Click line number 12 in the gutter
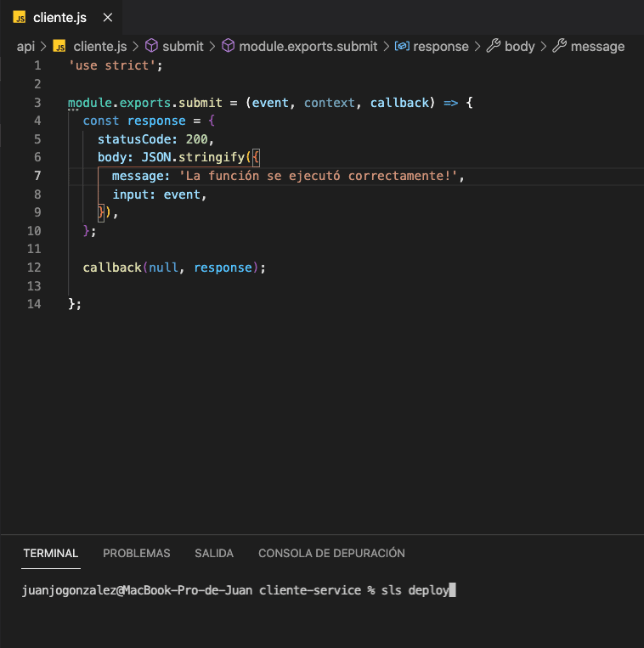The width and height of the screenshot is (644, 648). [34, 268]
